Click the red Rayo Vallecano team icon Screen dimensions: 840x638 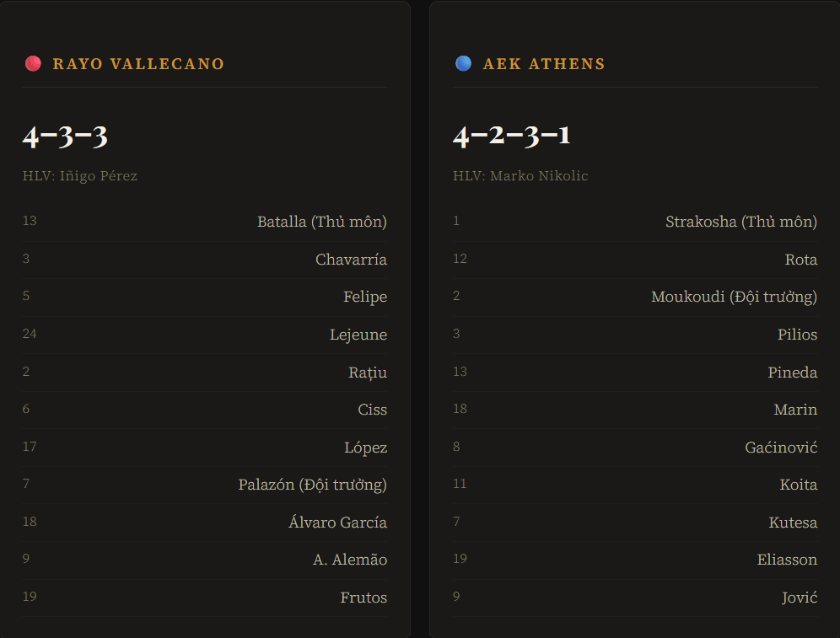(33, 63)
